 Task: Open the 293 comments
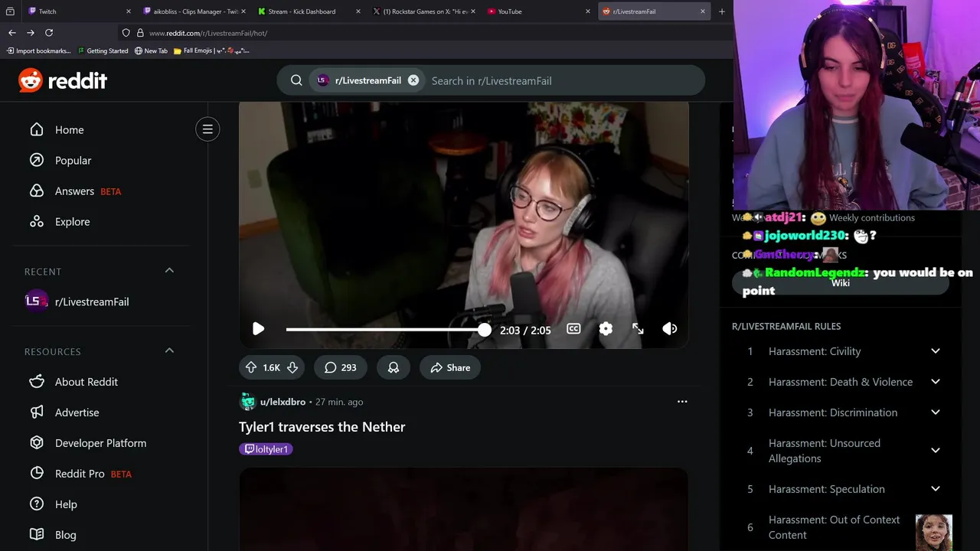[x=340, y=368]
